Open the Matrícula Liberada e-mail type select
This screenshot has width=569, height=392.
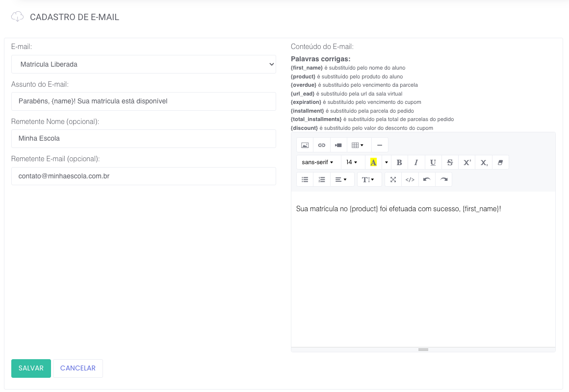[x=143, y=64]
